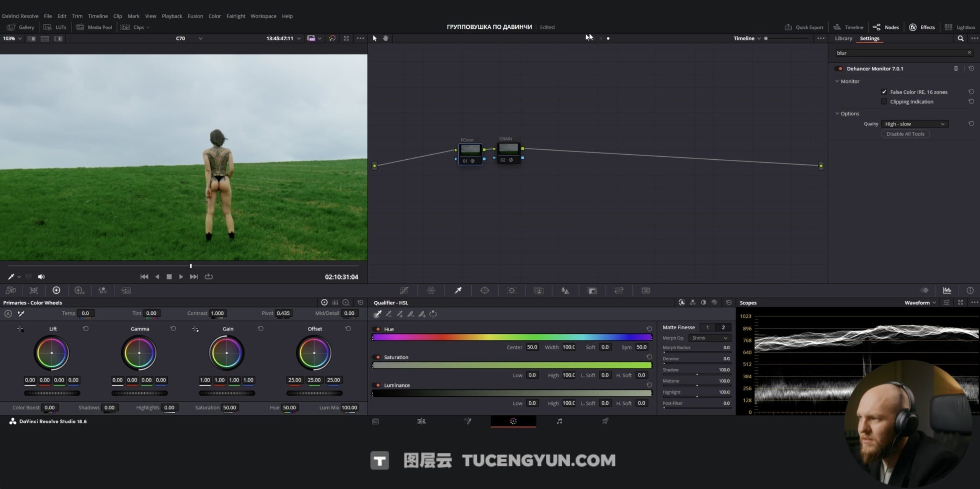Screen dimensions: 980x489
Task: Select the hand pan tool in node editor
Action: click(x=385, y=38)
